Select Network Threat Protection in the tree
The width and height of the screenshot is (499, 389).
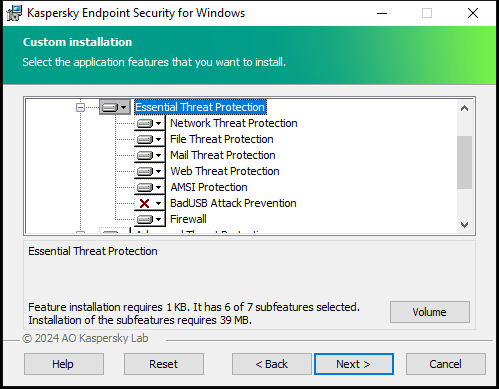coord(234,123)
